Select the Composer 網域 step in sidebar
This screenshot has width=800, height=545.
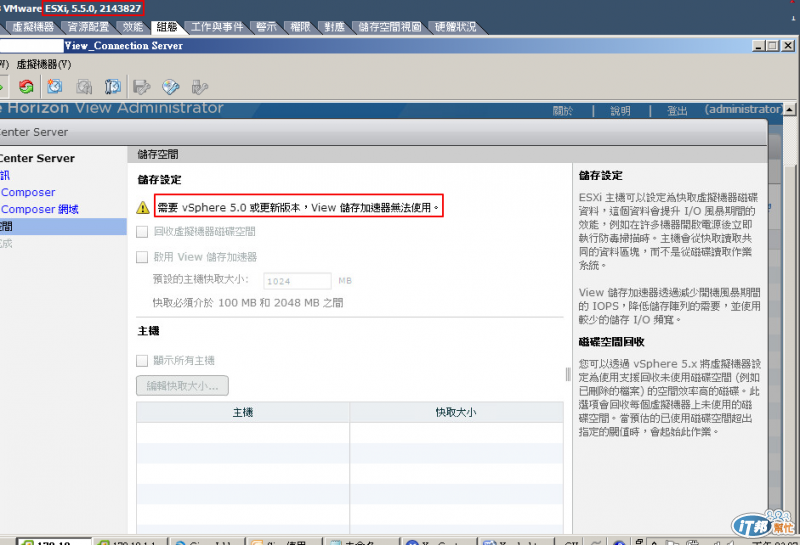(40, 209)
